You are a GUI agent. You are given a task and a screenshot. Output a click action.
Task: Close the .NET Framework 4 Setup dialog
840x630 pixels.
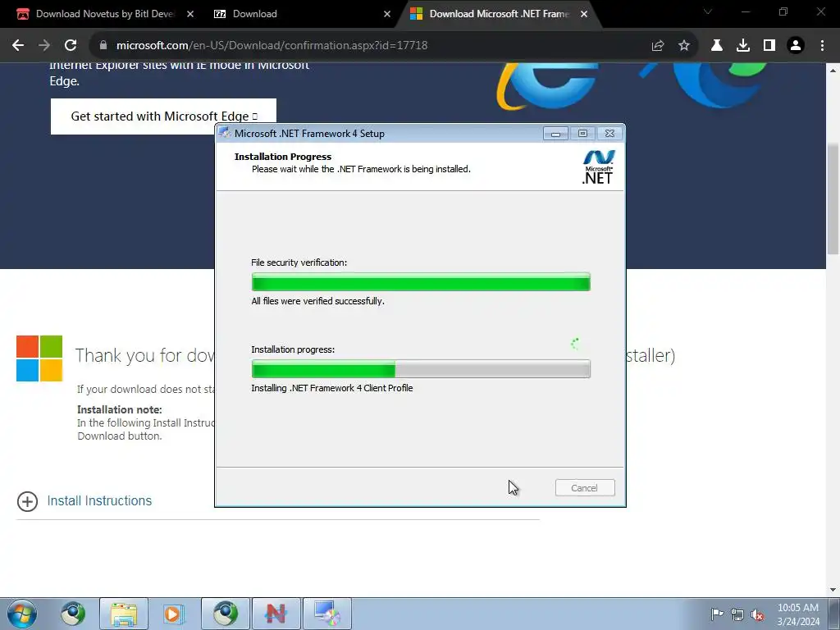[x=609, y=134]
